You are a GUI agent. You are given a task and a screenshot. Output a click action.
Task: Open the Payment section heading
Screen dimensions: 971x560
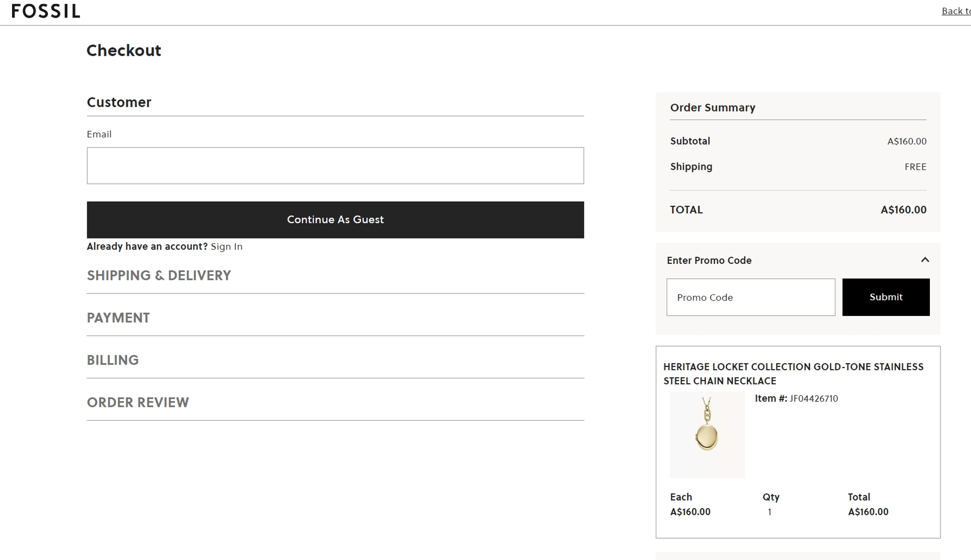click(118, 318)
